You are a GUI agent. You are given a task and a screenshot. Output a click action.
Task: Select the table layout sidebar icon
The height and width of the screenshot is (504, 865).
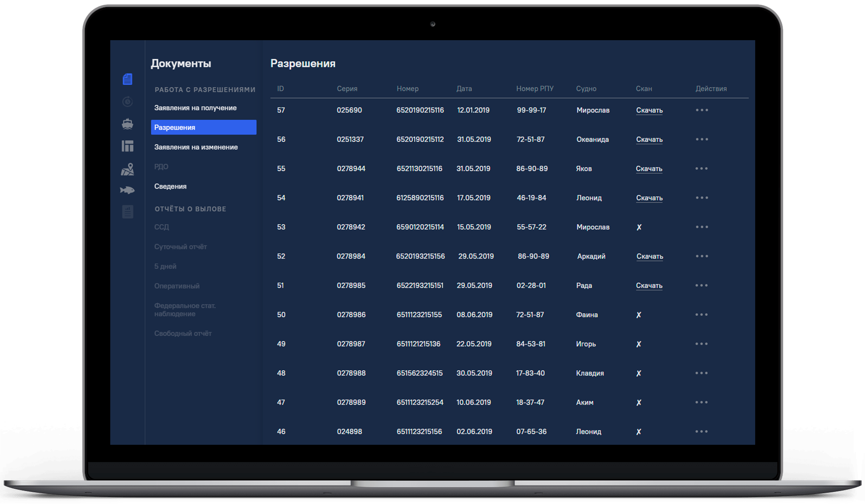(x=127, y=146)
